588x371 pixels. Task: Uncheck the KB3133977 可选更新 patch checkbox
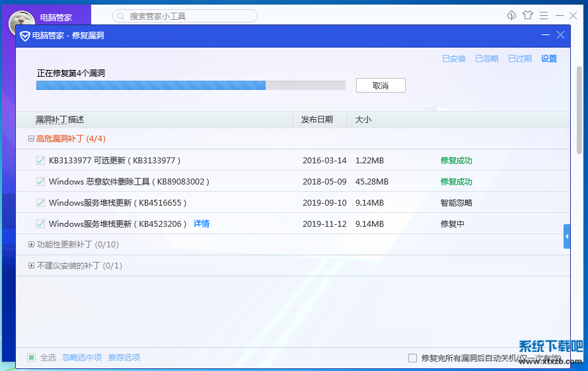click(x=40, y=160)
